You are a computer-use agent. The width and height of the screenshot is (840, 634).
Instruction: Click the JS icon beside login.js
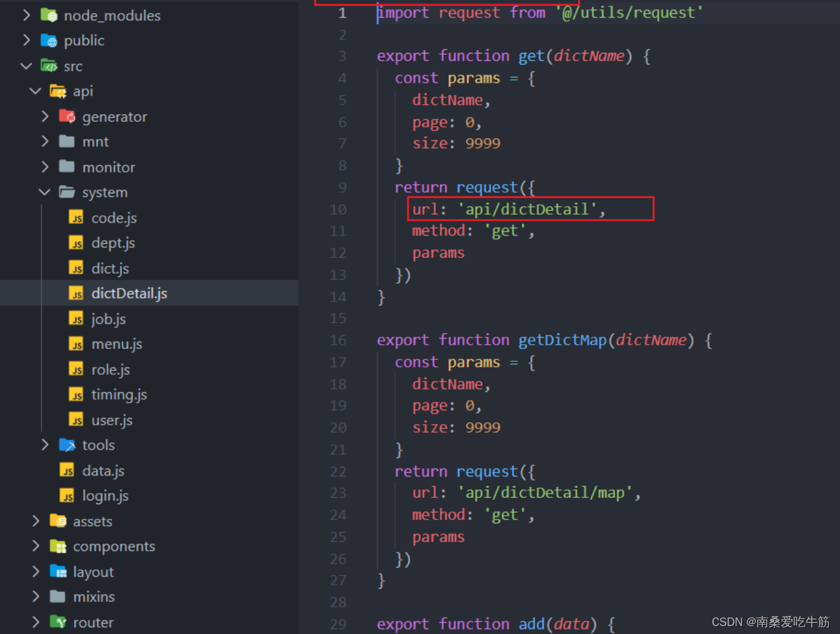(67, 495)
